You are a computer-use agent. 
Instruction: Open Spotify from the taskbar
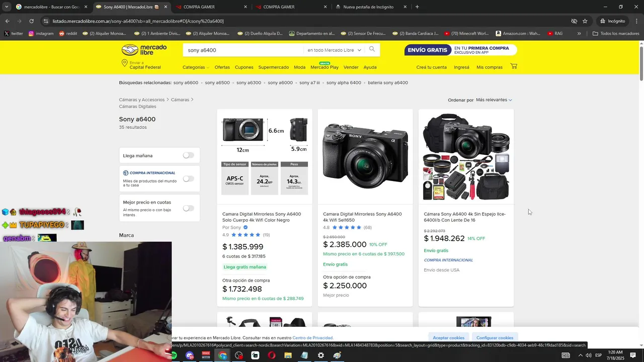point(174,355)
